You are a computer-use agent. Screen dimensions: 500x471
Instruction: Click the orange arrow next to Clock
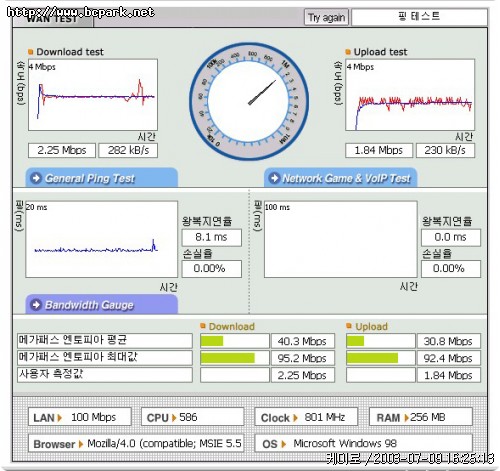tap(295, 418)
